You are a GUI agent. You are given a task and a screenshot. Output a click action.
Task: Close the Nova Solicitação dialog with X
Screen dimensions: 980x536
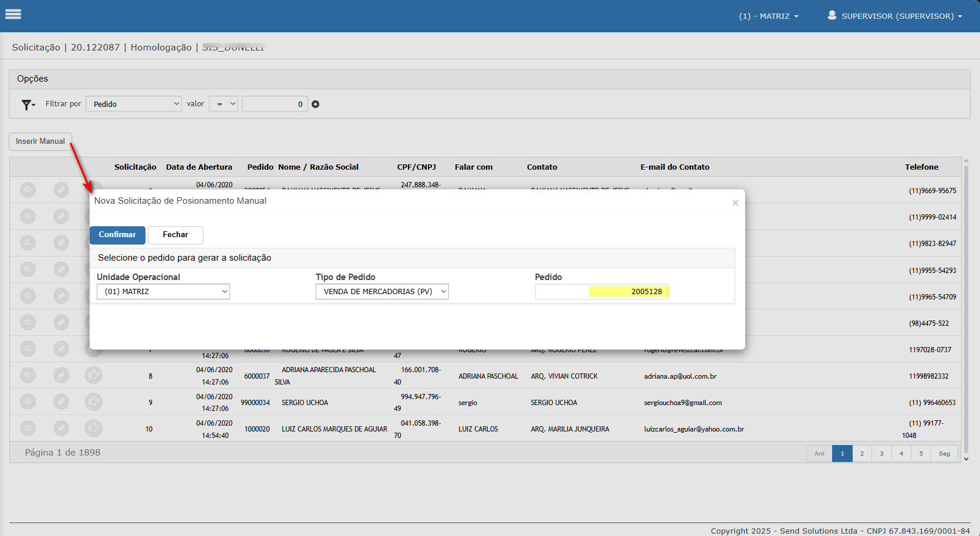[735, 203]
